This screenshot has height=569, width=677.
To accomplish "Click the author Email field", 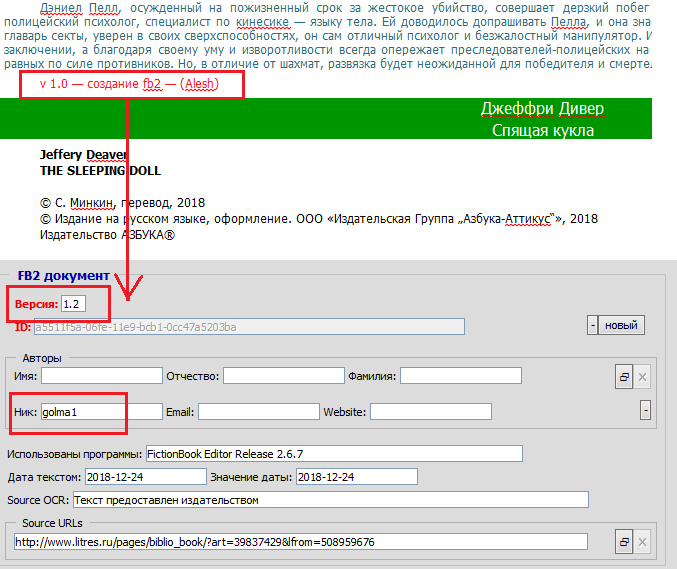I will pos(258,411).
